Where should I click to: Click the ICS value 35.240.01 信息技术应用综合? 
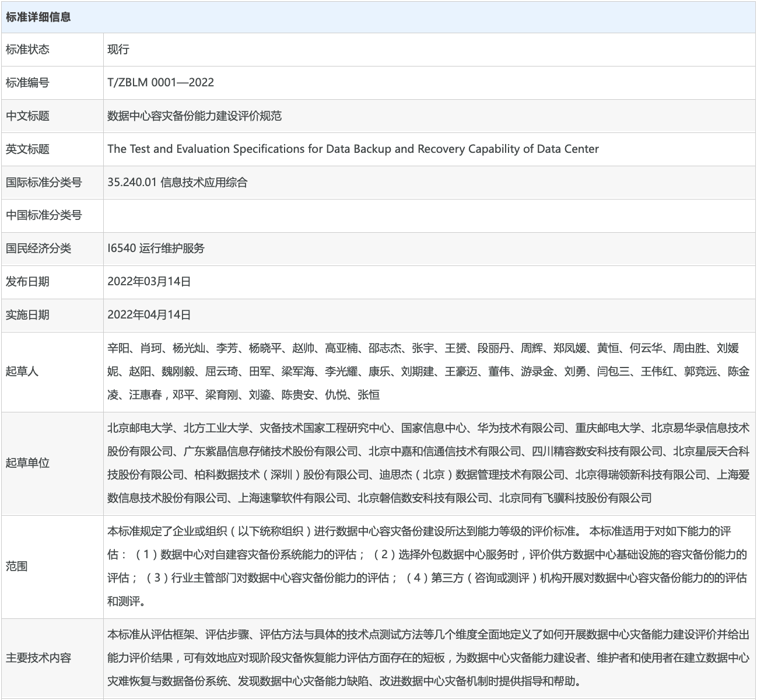coord(177,182)
